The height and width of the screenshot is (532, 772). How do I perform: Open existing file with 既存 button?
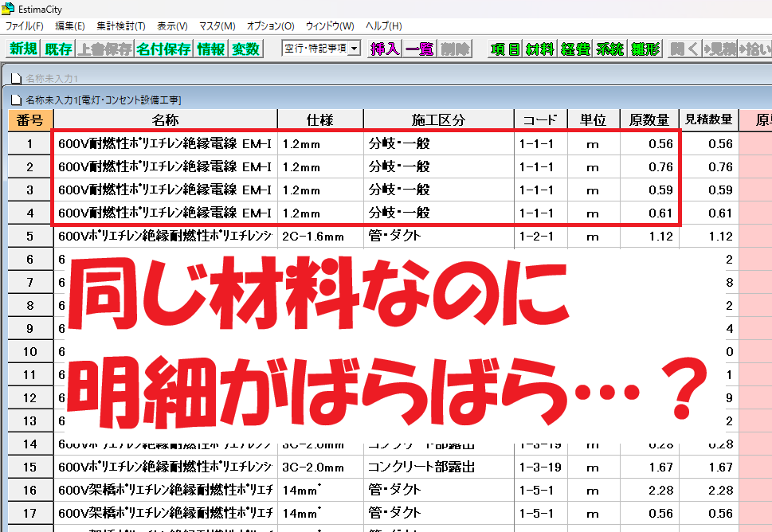(x=58, y=49)
